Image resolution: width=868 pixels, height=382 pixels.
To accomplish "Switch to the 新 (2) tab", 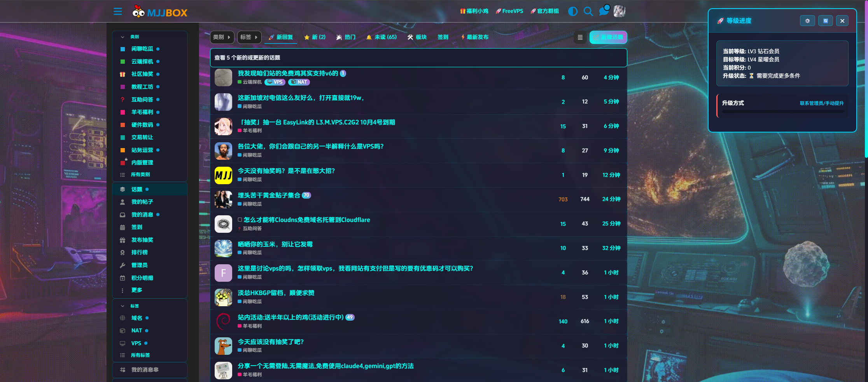I will [x=315, y=37].
